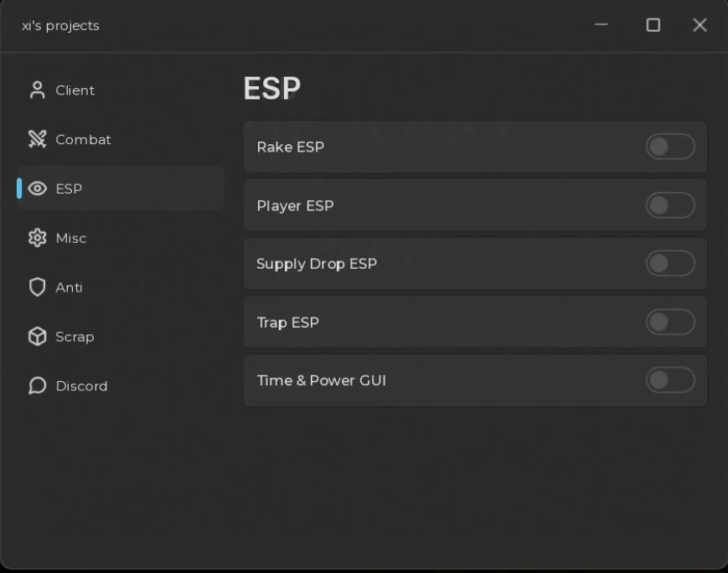Select the Combat crossed swords icon

tap(37, 139)
